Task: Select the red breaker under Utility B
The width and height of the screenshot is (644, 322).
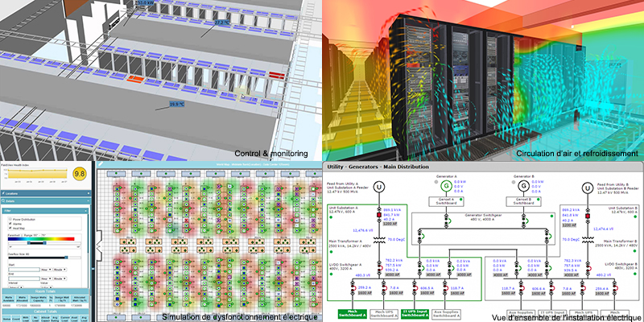Action: 588,216
